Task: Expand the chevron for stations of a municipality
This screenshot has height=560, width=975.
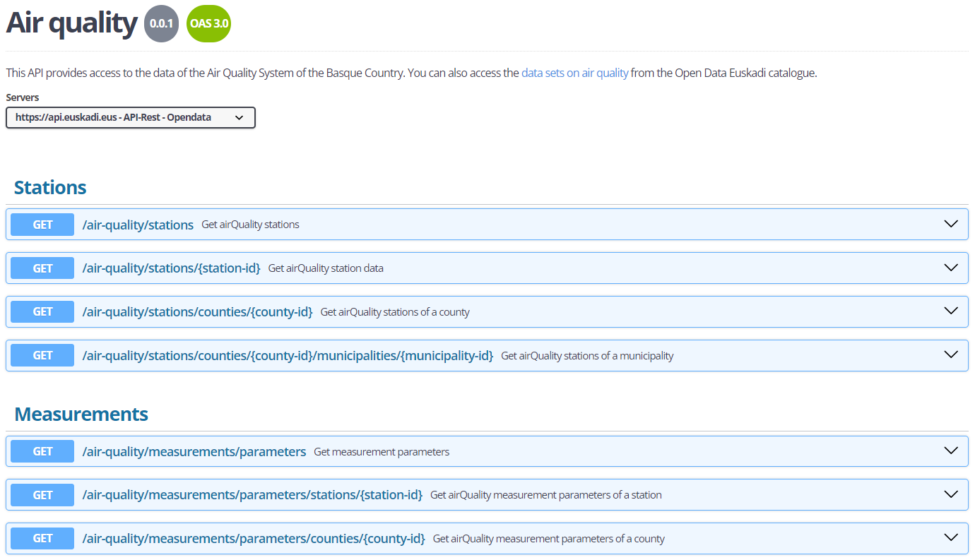Action: [951, 355]
